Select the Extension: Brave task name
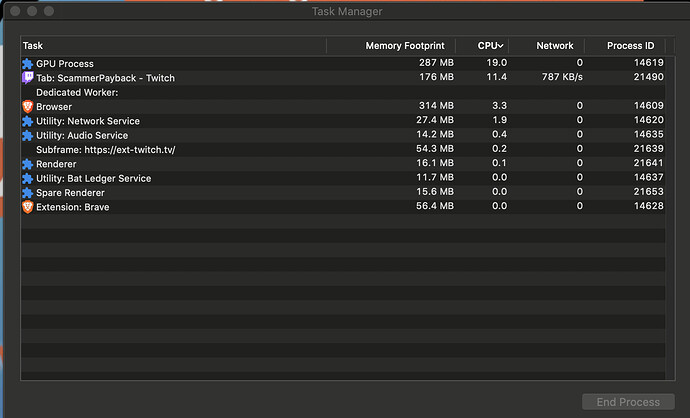The image size is (690, 418). [x=73, y=207]
